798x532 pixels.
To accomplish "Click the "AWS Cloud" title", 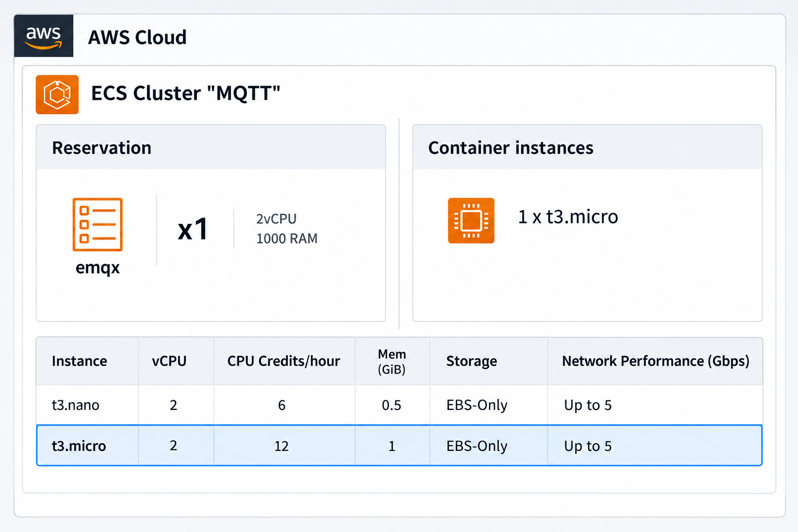I will coord(137,37).
